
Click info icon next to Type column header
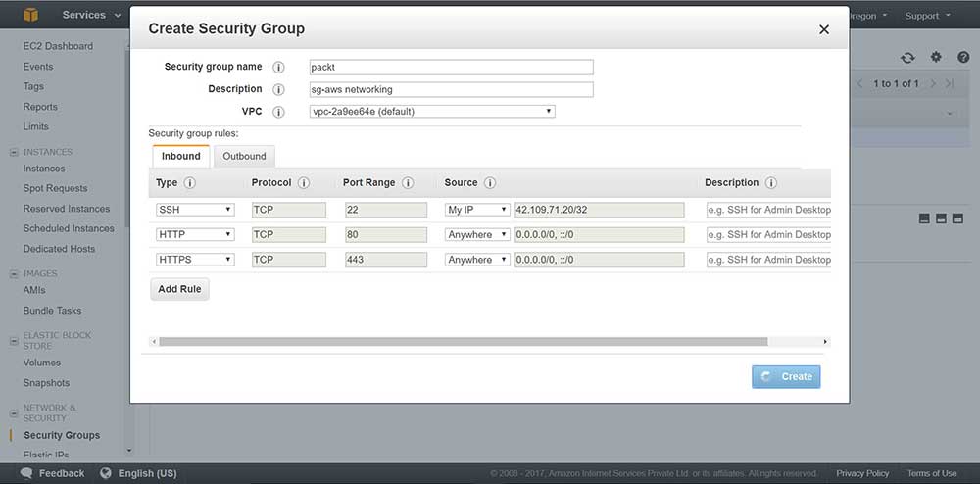click(190, 183)
